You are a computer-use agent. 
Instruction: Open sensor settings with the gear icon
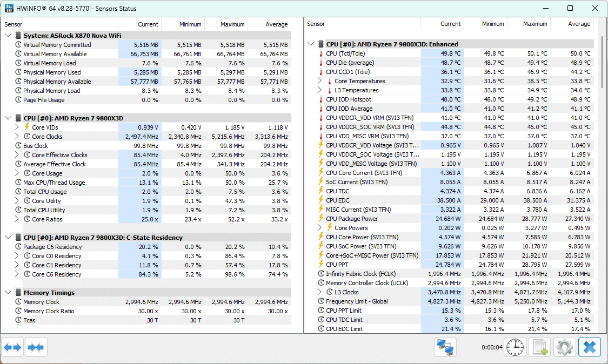[565, 347]
